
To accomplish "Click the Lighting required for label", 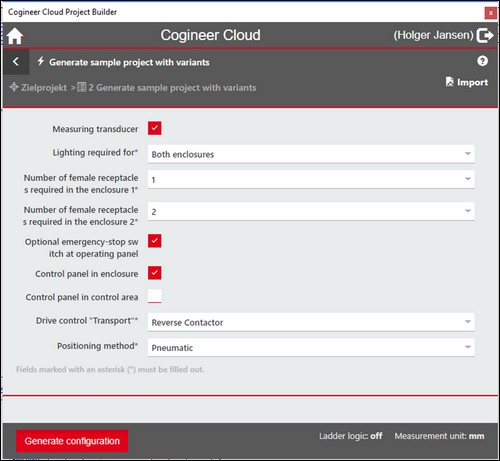I will pos(95,153).
